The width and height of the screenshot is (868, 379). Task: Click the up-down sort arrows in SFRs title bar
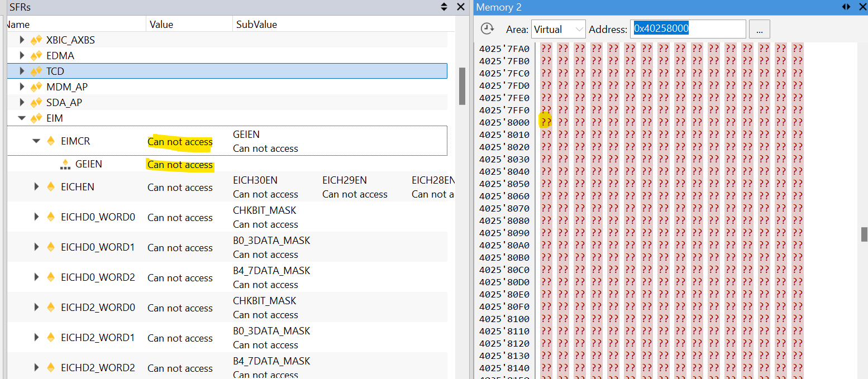click(x=443, y=7)
